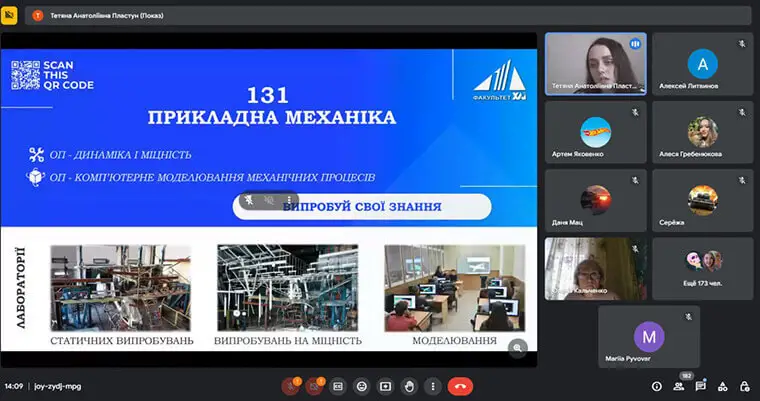
Task: Open the Activities panel
Action: 723,386
